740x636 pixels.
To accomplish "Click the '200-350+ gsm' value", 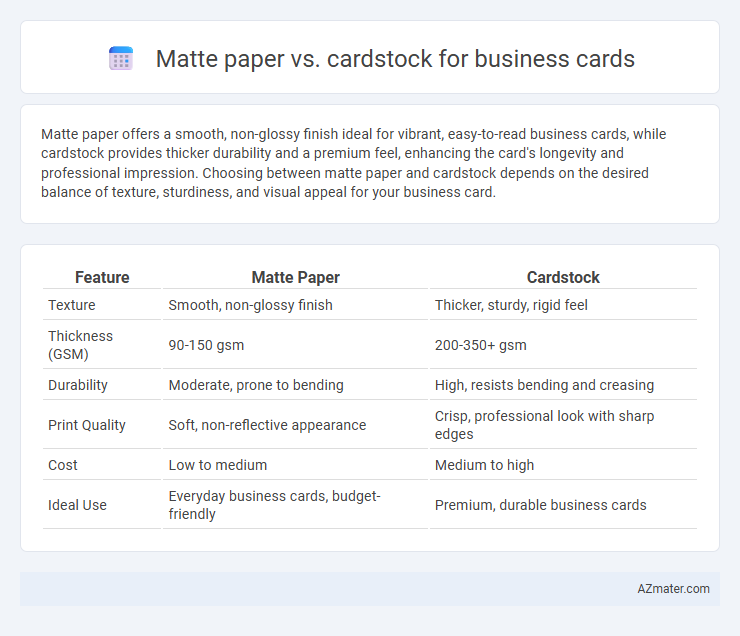I will 480,345.
